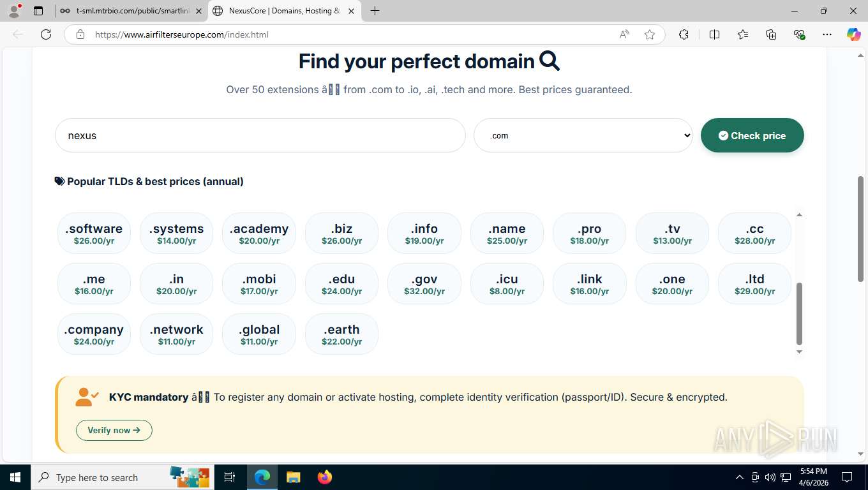The height and width of the screenshot is (490, 868).
Task: Toggle the Split screen icon
Action: (714, 34)
